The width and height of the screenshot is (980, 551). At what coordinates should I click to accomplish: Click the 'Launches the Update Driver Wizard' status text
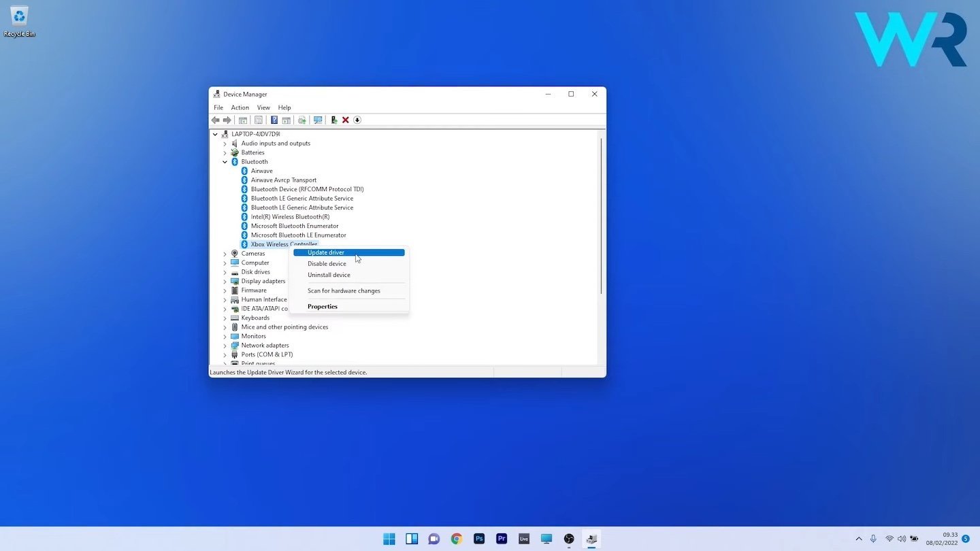(289, 373)
